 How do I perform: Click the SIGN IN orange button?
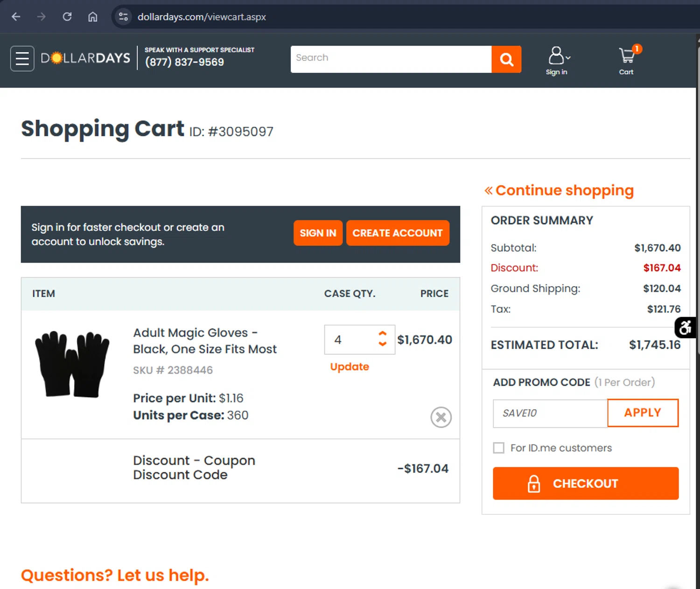tap(318, 233)
